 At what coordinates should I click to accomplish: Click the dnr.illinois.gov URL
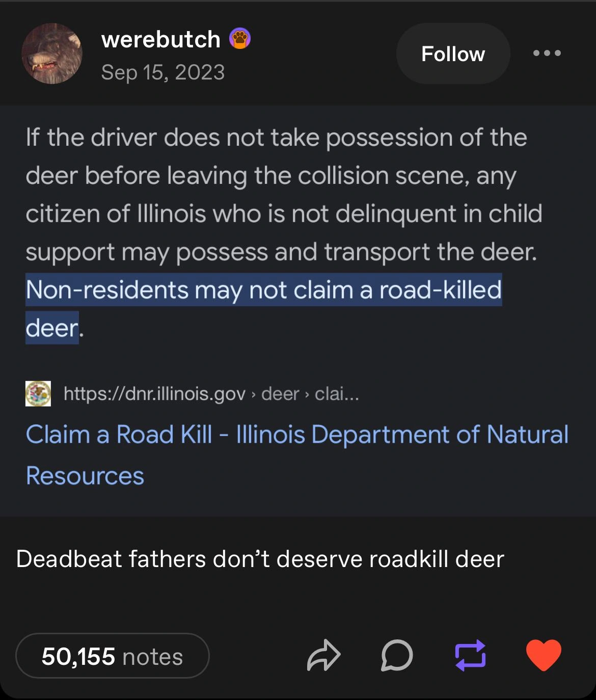pyautogui.click(x=154, y=394)
